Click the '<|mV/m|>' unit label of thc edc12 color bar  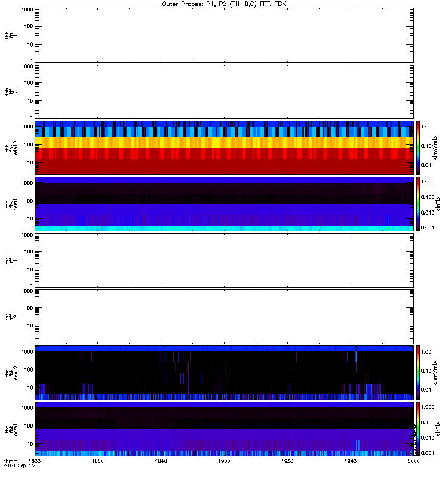click(x=435, y=373)
